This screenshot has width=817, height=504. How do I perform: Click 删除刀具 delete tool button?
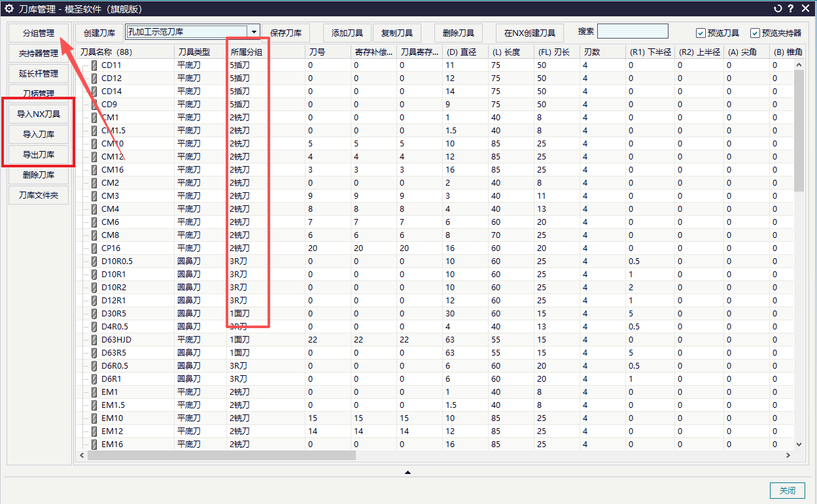(x=458, y=33)
